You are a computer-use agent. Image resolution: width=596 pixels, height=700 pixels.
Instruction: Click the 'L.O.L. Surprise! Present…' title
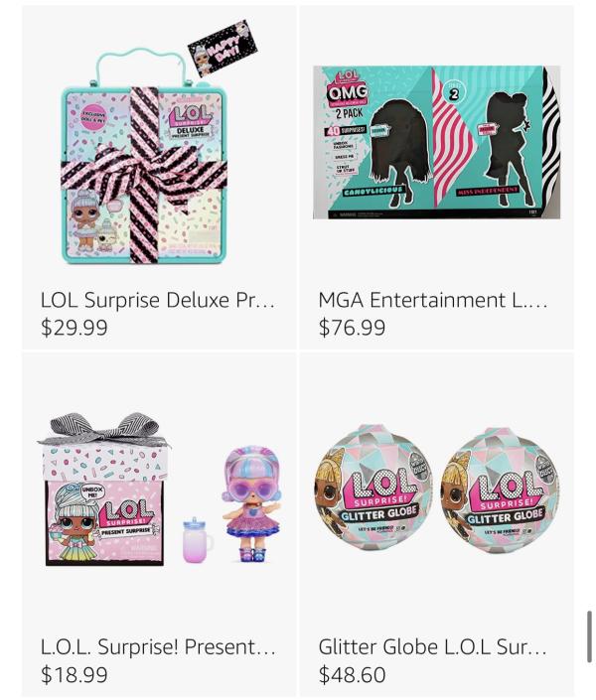click(158, 646)
